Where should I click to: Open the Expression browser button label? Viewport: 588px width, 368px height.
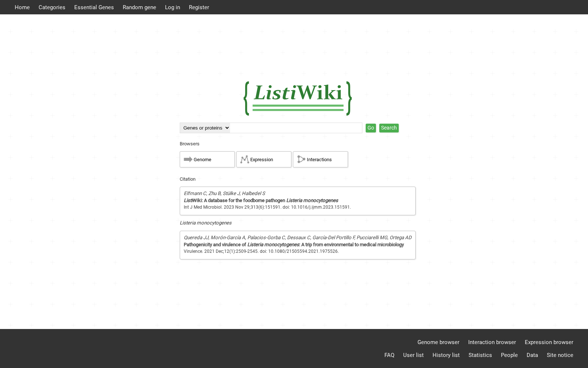coord(262,160)
